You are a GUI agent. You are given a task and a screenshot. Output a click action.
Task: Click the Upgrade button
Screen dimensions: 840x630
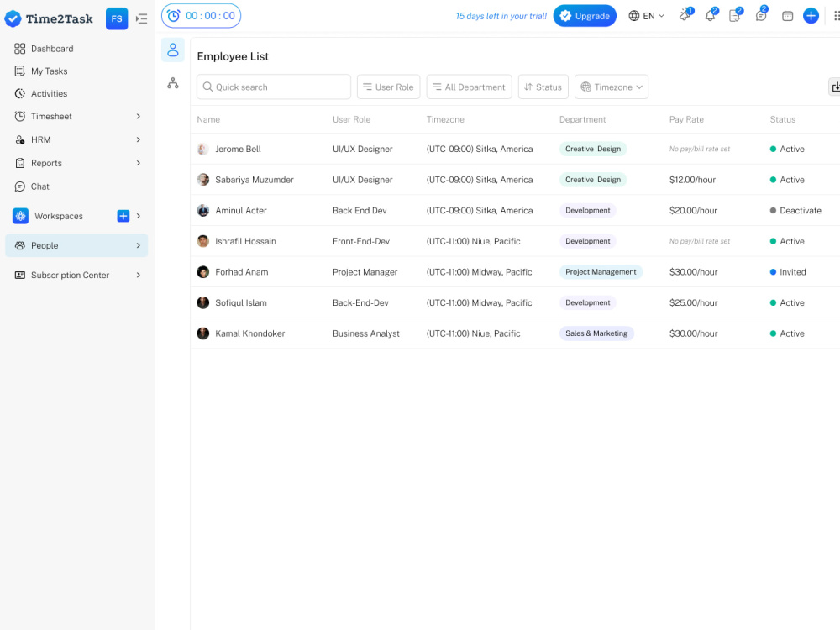click(x=585, y=16)
